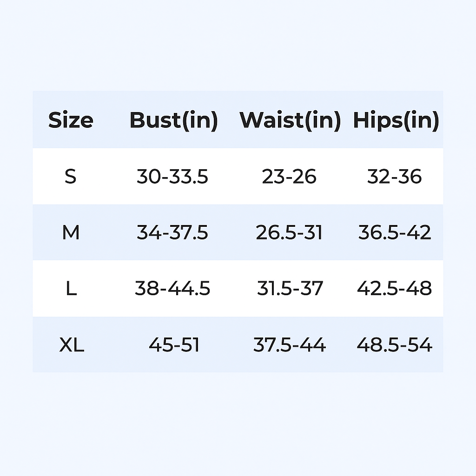Click the Size column header
Viewport: 476px width, 476px height.
(71, 120)
